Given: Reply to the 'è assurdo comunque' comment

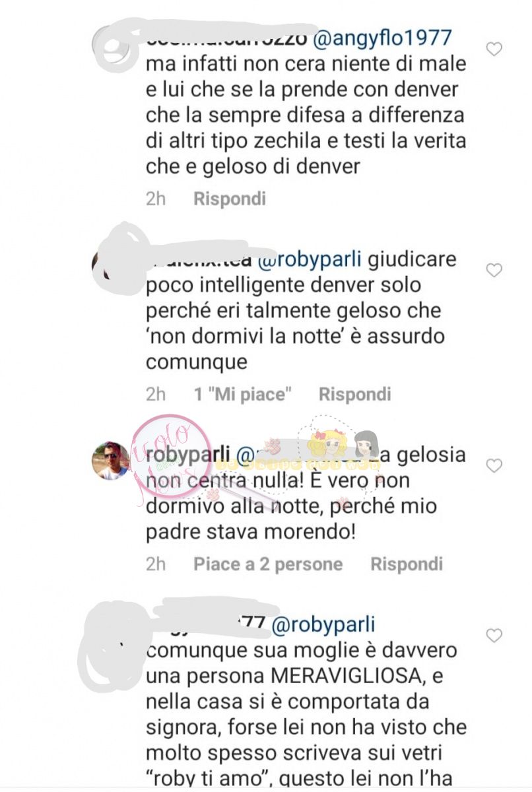Looking at the screenshot, I should pyautogui.click(x=355, y=395).
